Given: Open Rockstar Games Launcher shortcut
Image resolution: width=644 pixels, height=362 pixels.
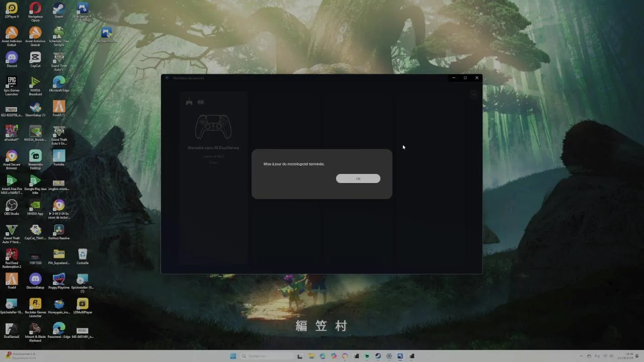Looking at the screenshot, I should (x=35, y=308).
